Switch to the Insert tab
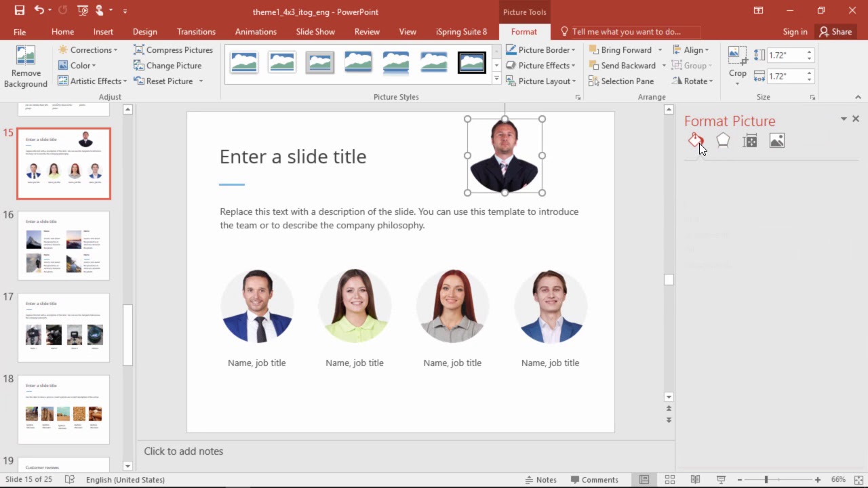 tap(103, 32)
